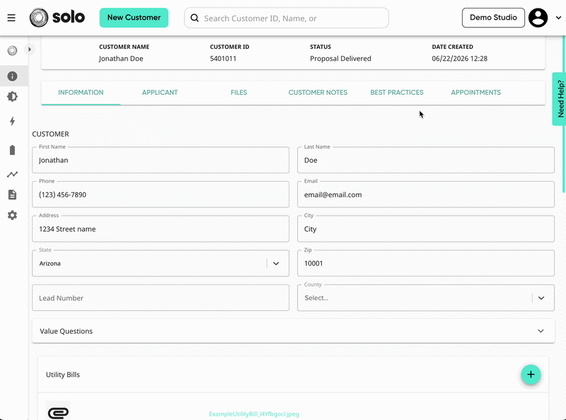Click the First Name field

coord(161,160)
